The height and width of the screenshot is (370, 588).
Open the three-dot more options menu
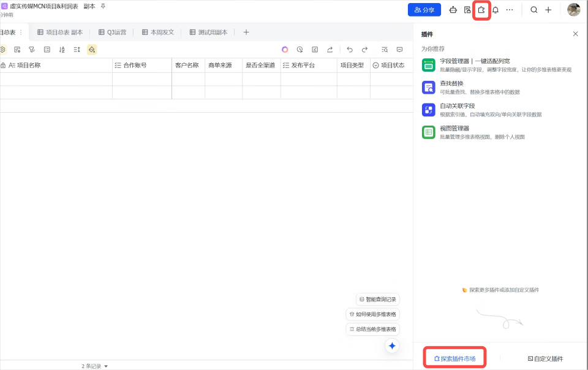[x=510, y=10]
